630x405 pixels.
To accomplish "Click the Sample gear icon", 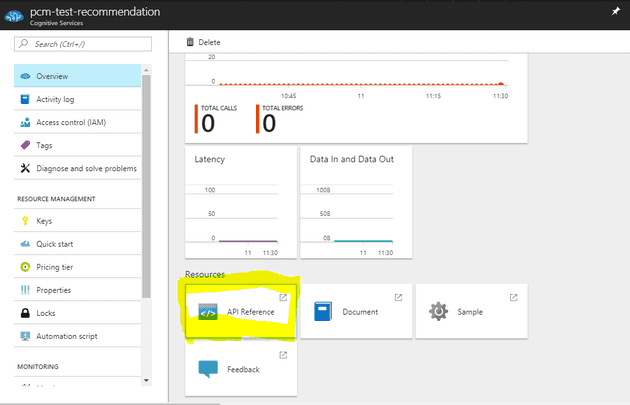I will click(438, 311).
